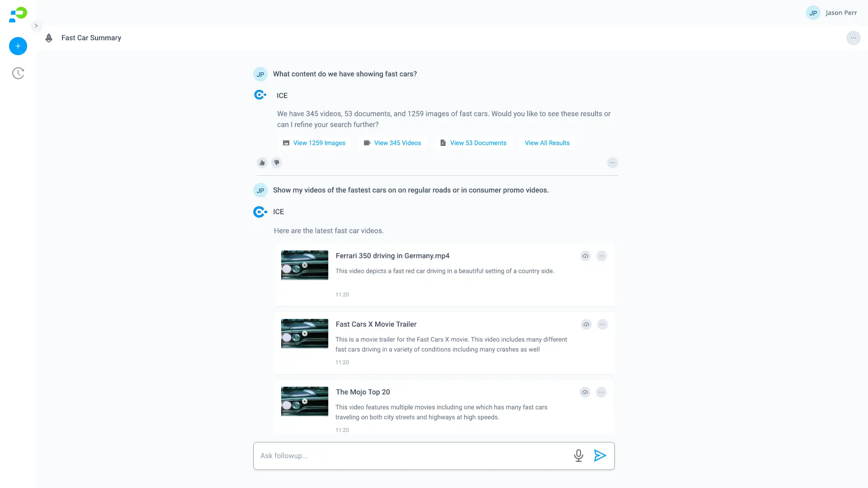The image size is (868, 488).
Task: Click the rocket icon beside Fast Car Summary
Action: point(49,38)
